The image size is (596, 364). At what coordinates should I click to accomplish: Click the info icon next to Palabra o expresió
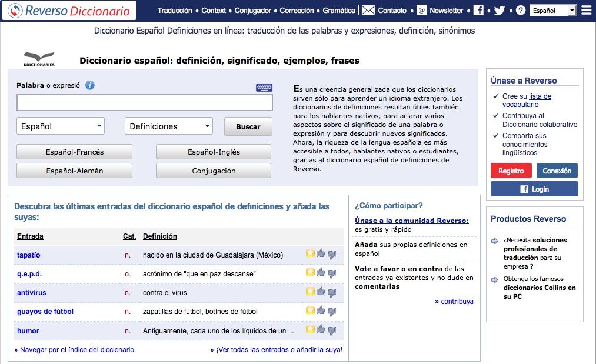click(89, 85)
